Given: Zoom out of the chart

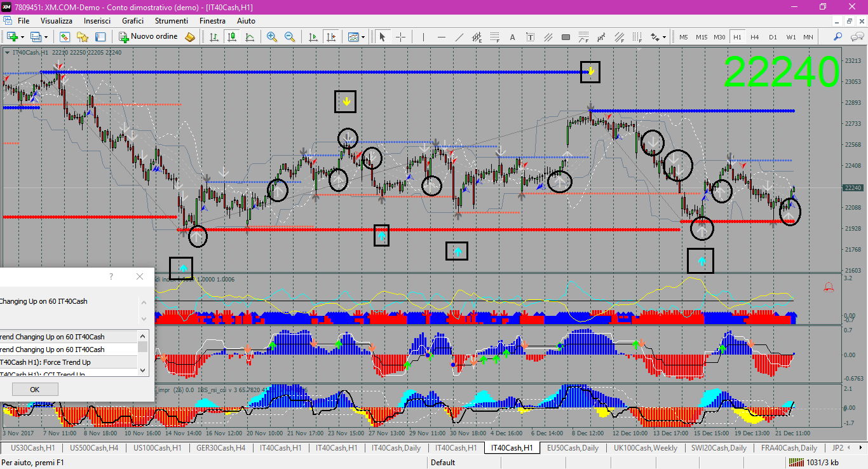Looking at the screenshot, I should [290, 37].
